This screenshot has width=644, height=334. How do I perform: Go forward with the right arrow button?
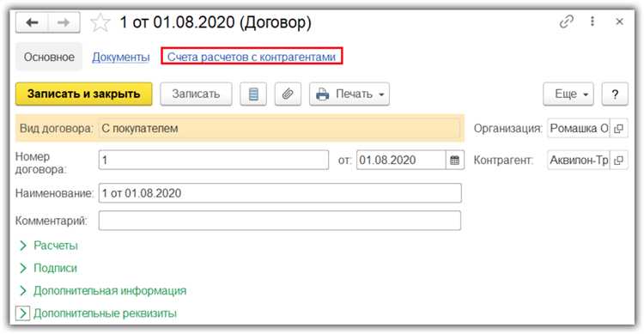(x=64, y=22)
